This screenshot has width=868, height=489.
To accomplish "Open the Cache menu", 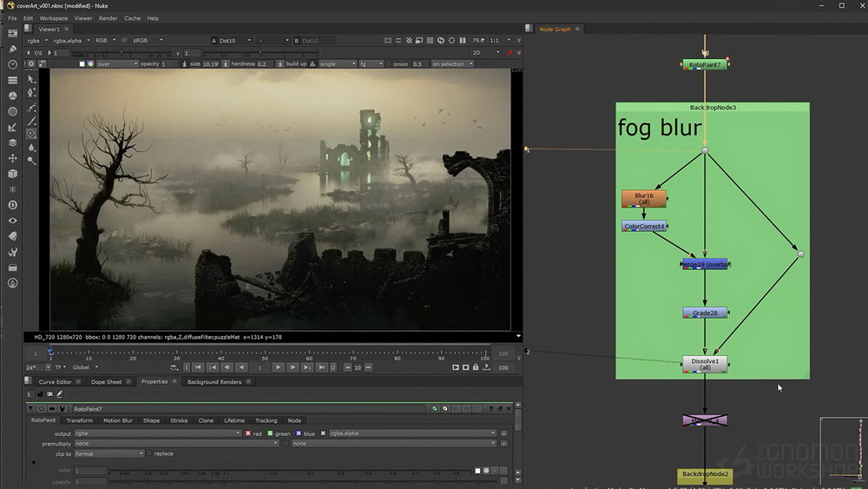I will 132,18.
